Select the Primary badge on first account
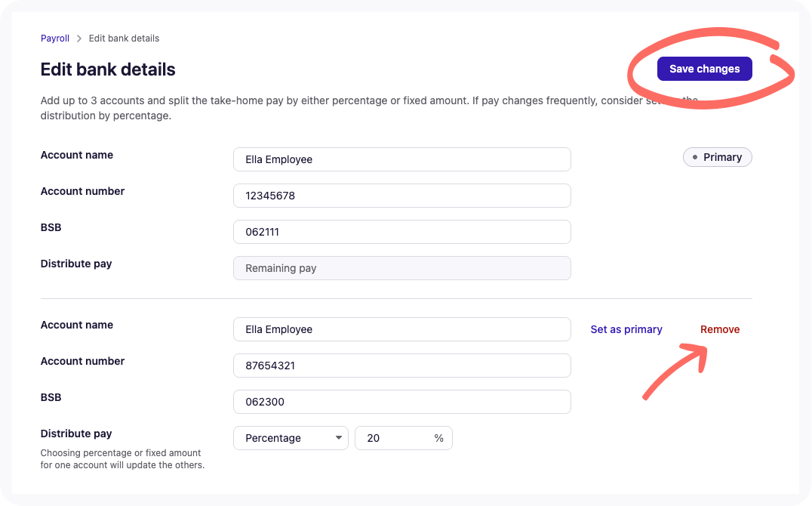 717,157
